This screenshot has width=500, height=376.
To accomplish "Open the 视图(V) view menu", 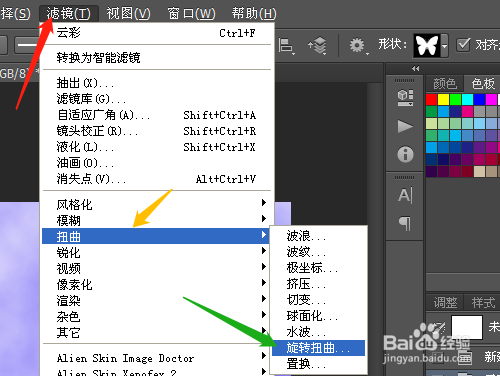I will pyautogui.click(x=128, y=14).
